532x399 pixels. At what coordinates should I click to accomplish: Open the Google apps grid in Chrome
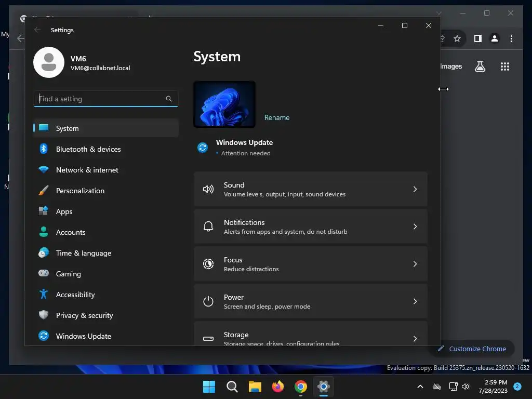click(505, 66)
